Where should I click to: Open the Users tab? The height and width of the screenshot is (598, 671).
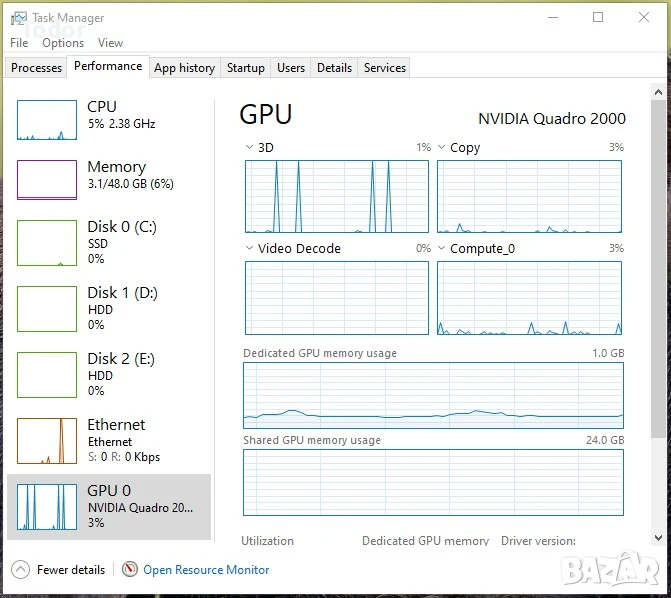(291, 68)
